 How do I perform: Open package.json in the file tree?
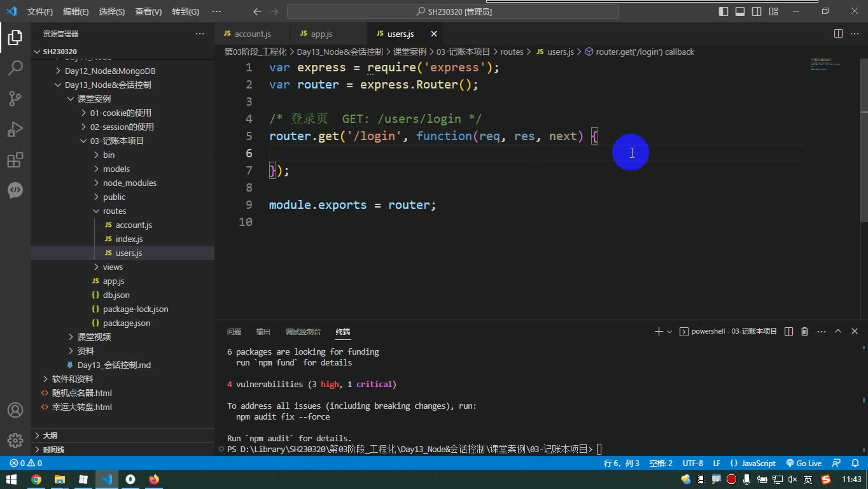127,323
